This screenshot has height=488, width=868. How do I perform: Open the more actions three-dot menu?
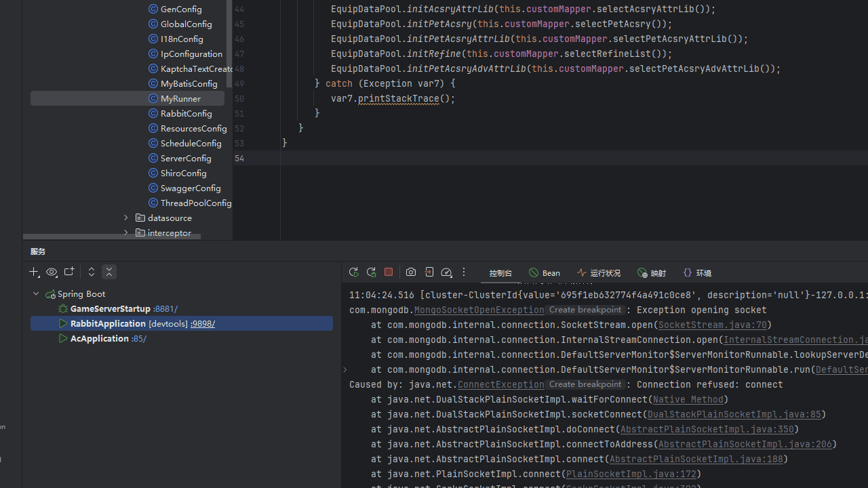point(464,272)
